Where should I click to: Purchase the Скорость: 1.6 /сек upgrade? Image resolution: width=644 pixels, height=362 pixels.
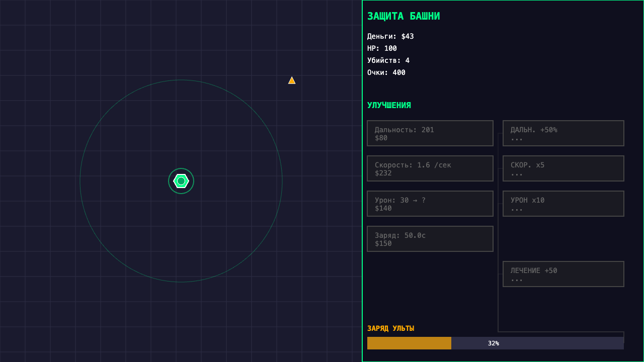coord(430,168)
